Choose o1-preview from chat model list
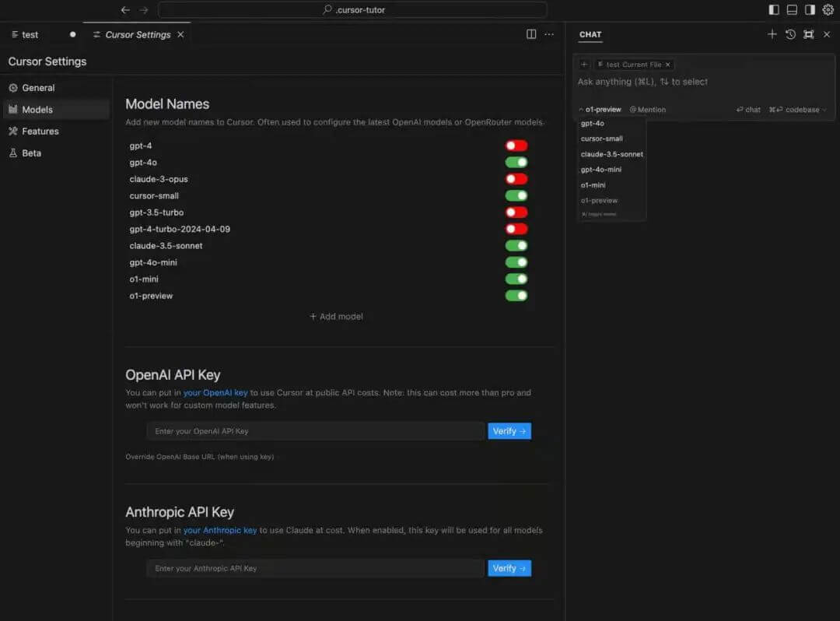 [599, 201]
